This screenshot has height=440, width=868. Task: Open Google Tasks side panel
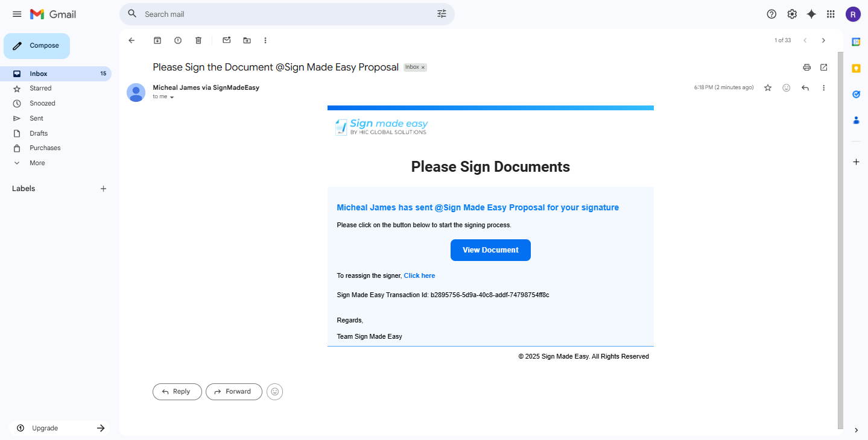pos(856,94)
